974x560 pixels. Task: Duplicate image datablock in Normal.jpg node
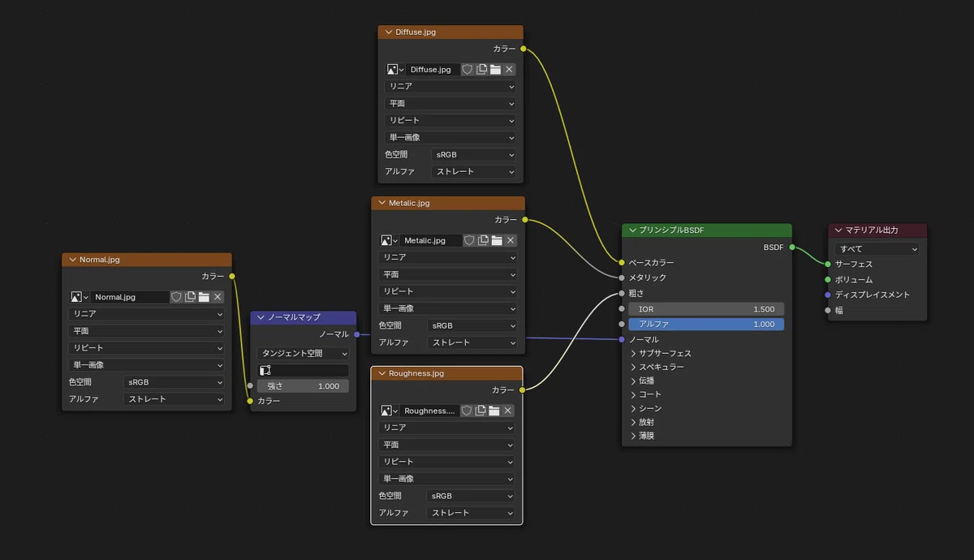(x=190, y=297)
